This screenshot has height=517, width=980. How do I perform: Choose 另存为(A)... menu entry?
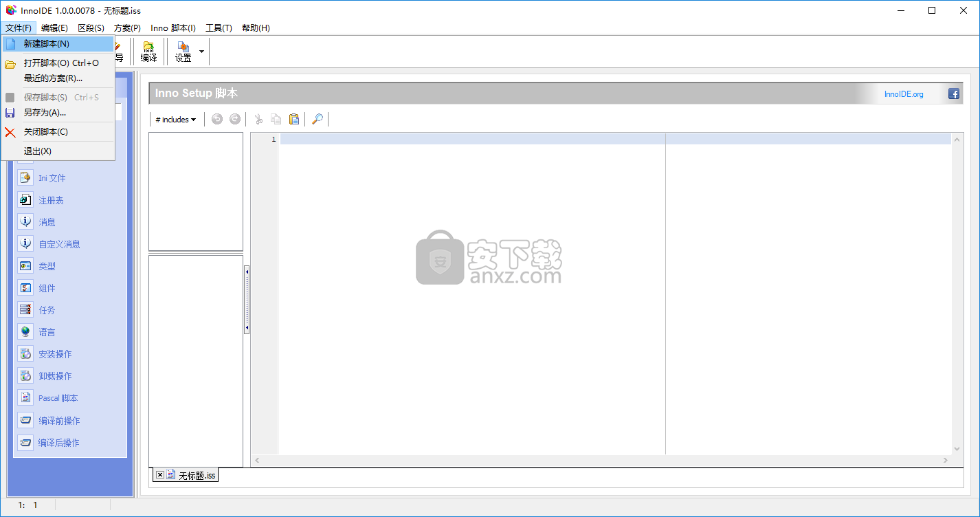58,113
